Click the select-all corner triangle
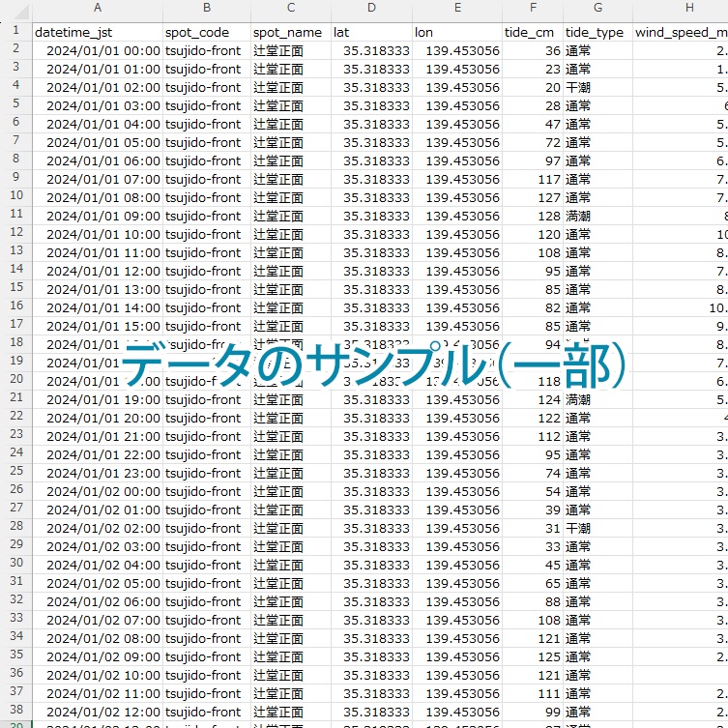The image size is (728, 728). (x=20, y=12)
